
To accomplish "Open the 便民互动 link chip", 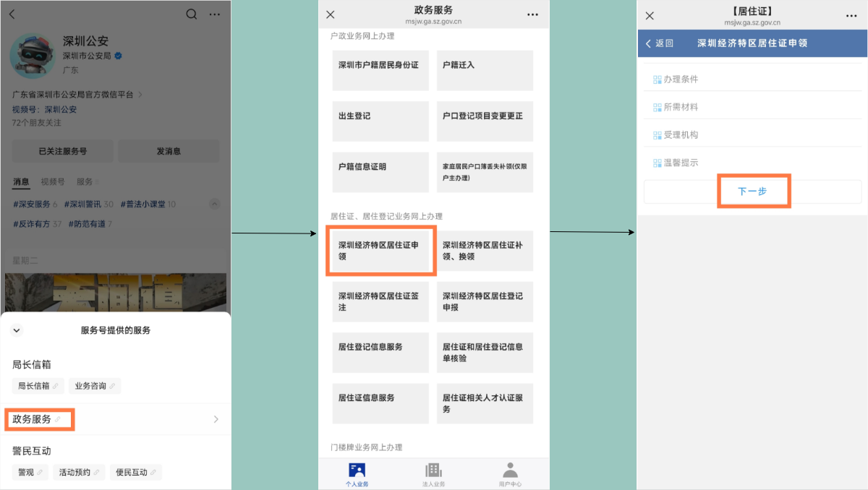I will [x=135, y=472].
